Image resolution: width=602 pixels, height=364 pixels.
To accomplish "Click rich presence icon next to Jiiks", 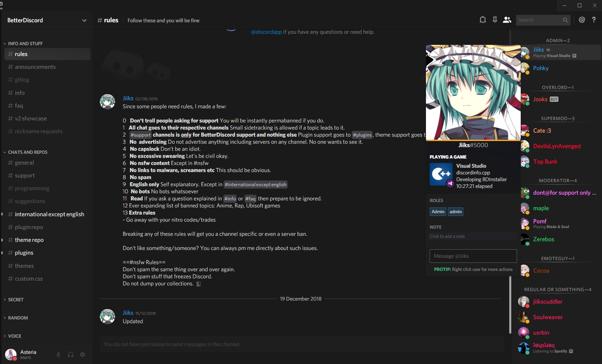I will click(574, 56).
